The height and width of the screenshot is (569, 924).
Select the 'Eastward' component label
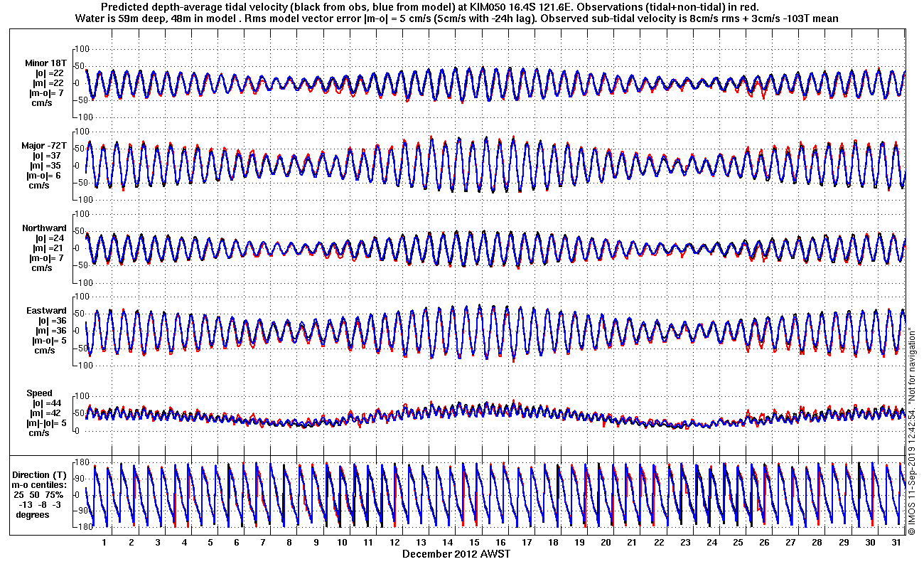pos(47,310)
